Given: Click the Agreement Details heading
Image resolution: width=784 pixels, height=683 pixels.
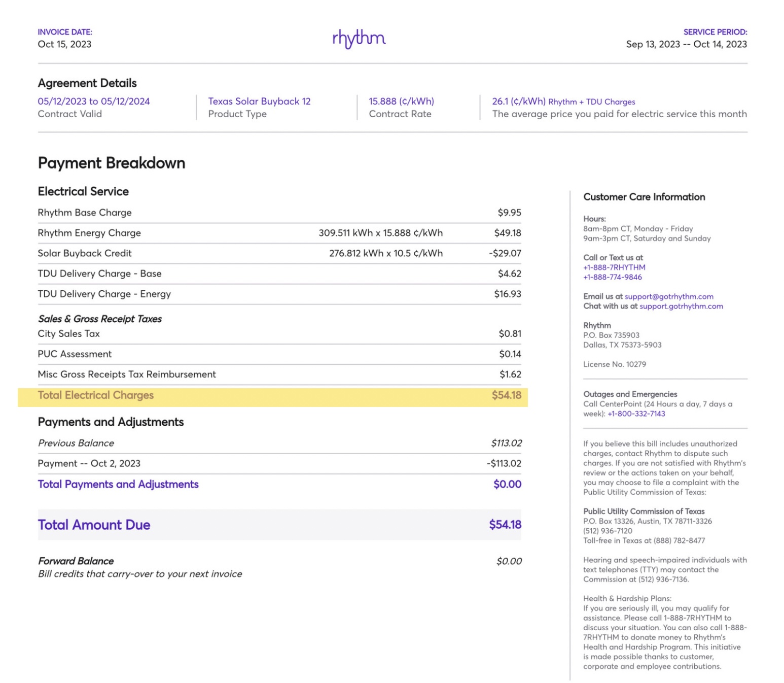Looking at the screenshot, I should 87,83.
